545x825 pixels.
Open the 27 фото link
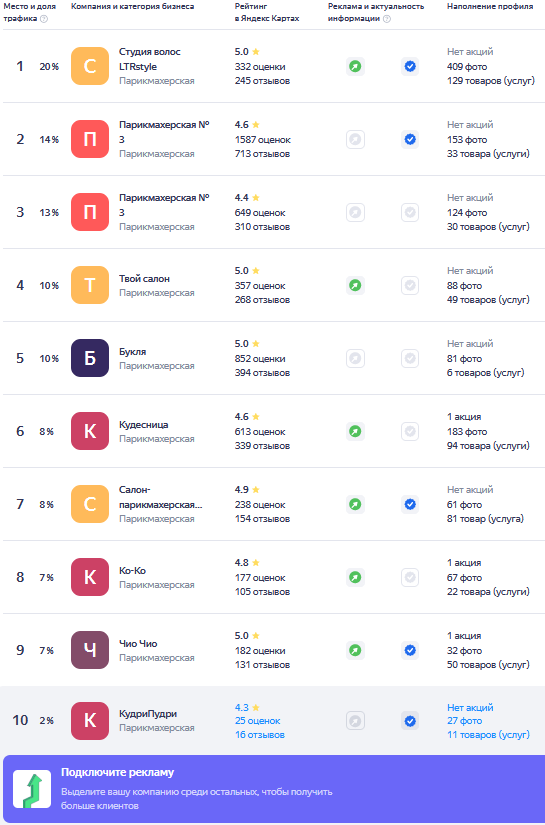[x=465, y=721]
